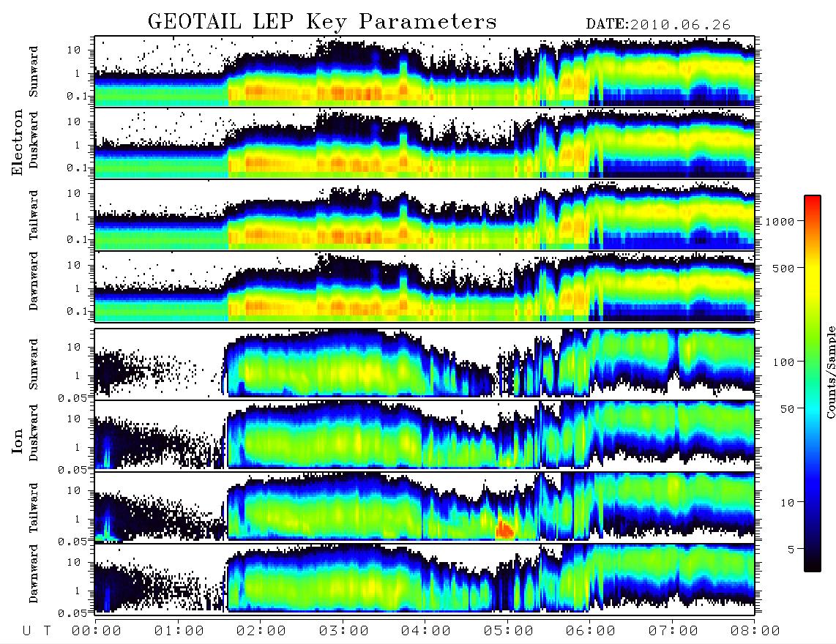The height and width of the screenshot is (644, 836).
Task: Click the Ion Tailward spectrogram panel
Action: pos(425,506)
